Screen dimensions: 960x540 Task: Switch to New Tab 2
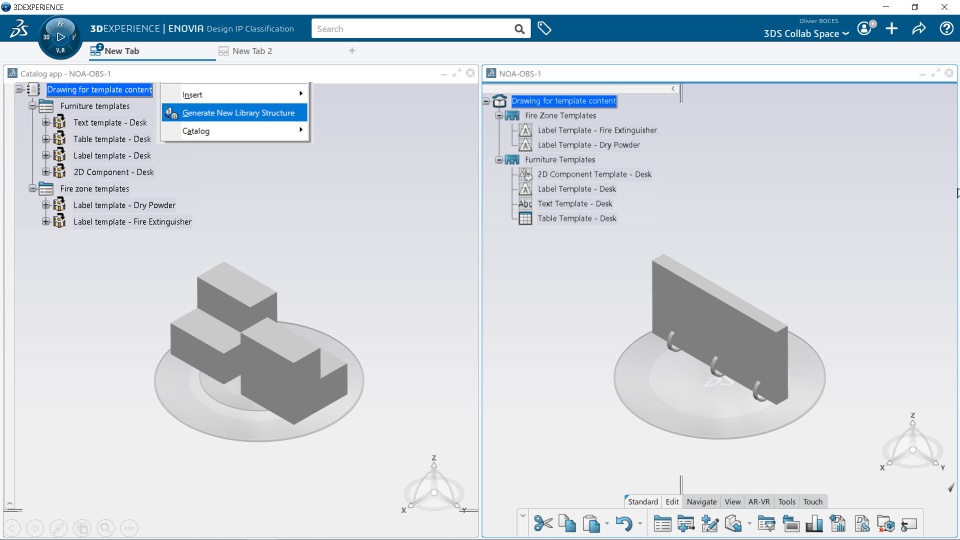252,51
